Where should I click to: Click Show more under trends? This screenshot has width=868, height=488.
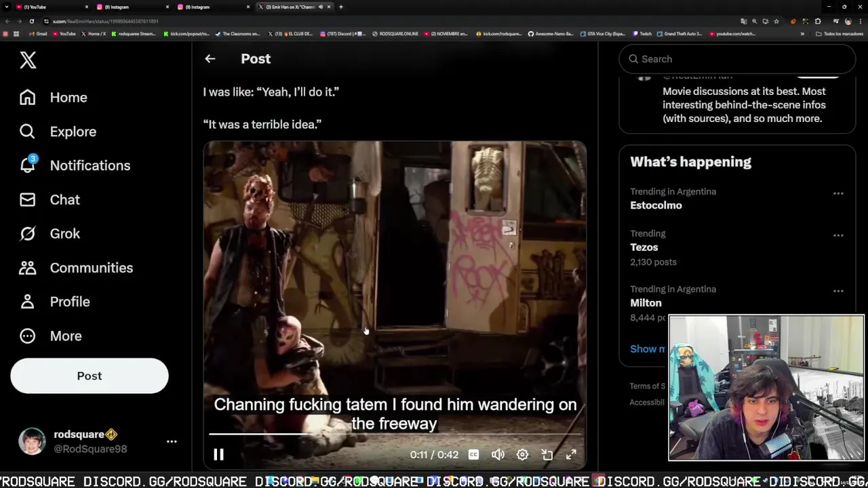click(648, 348)
